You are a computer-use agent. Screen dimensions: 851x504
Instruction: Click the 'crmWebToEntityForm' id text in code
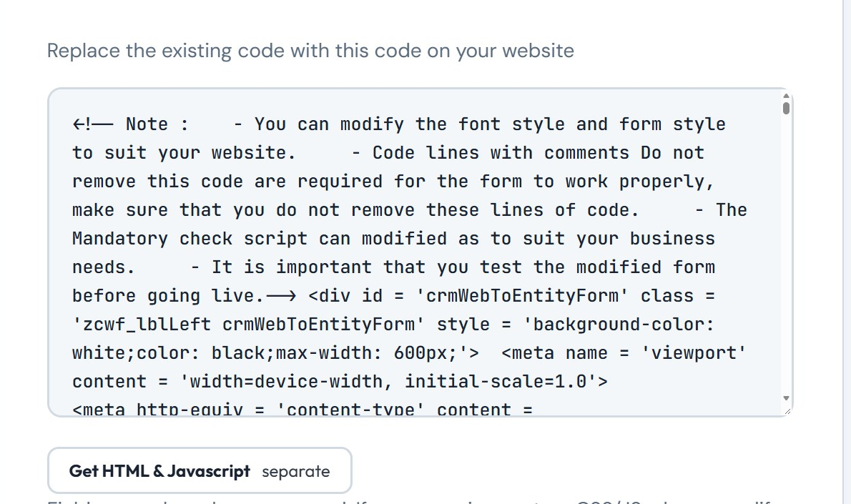coord(522,296)
